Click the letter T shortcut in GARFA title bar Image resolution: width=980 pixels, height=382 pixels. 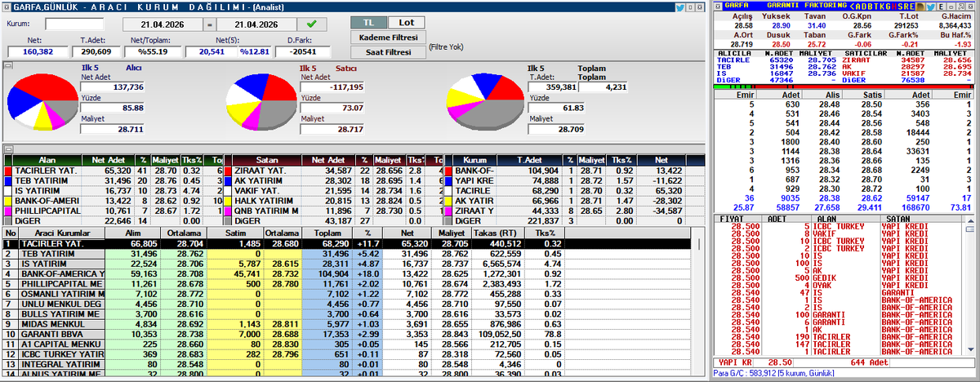876,7
